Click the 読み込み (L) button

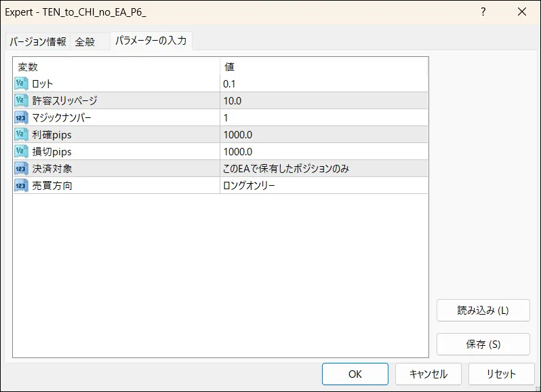pyautogui.click(x=483, y=311)
